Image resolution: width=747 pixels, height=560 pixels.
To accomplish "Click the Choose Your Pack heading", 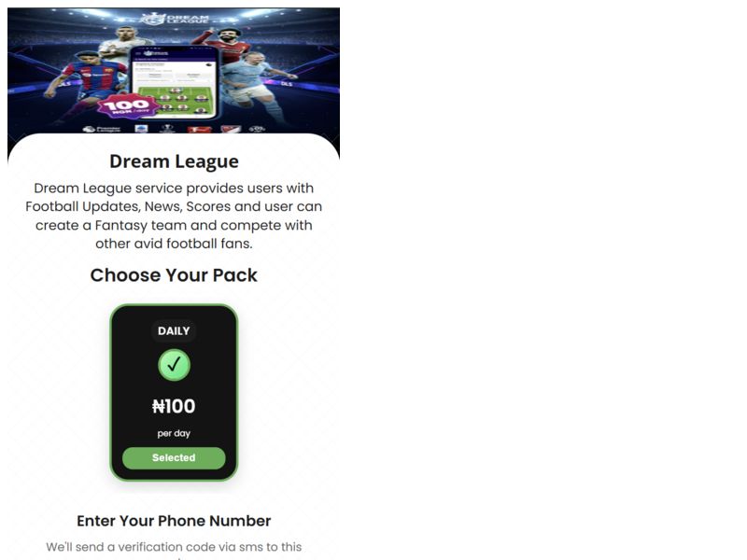I will coord(174,275).
